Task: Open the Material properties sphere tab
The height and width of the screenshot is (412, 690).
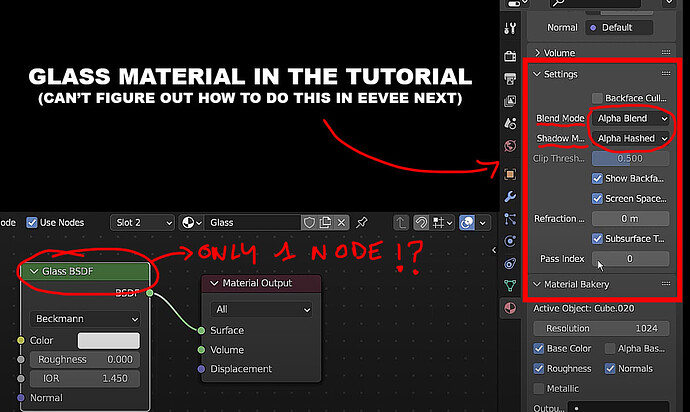Action: pyautogui.click(x=510, y=308)
